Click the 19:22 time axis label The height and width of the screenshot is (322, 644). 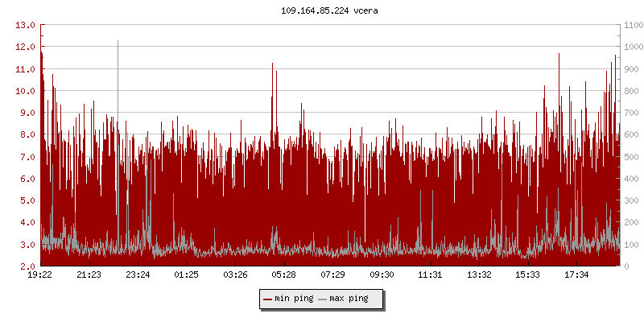(x=40, y=275)
